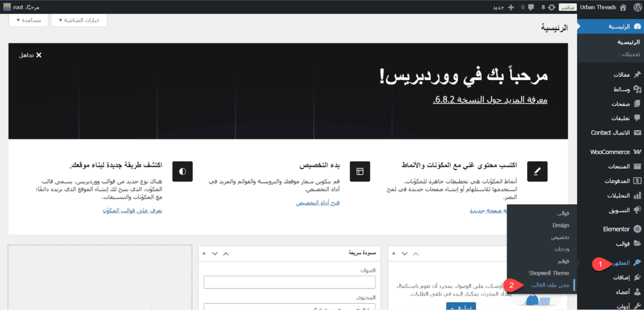
Task: Open the link about version 6.8.2
Action: 491,100
